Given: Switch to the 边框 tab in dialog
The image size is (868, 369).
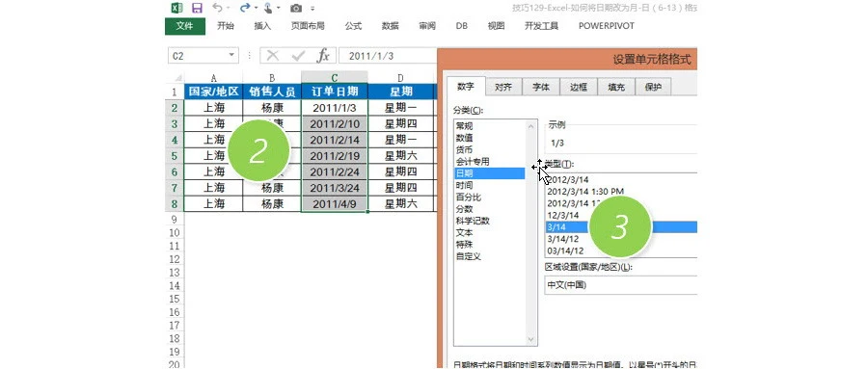Looking at the screenshot, I should pyautogui.click(x=579, y=87).
